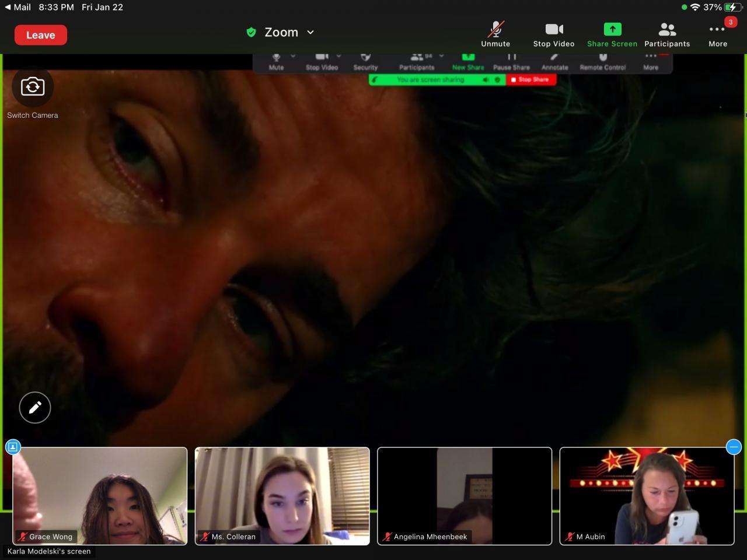
Task: Click the red Stop Share button
Action: (530, 79)
